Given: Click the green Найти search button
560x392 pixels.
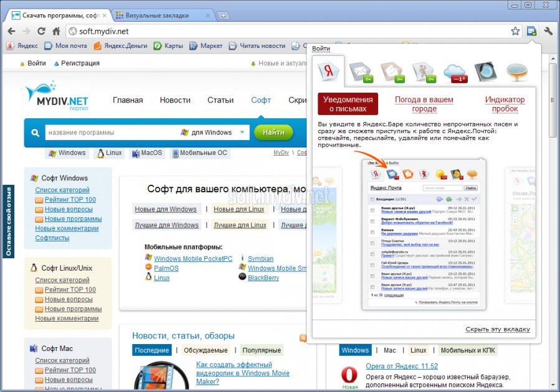Looking at the screenshot, I should click(273, 133).
